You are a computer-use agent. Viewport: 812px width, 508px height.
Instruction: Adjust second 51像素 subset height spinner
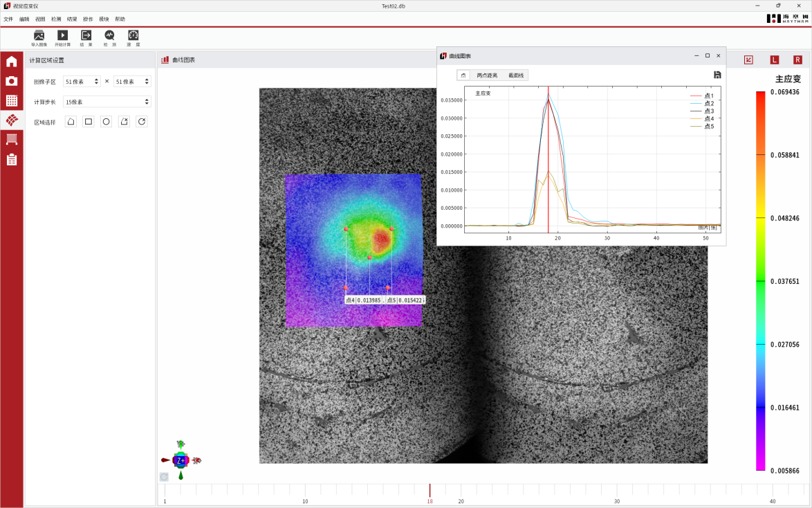147,82
